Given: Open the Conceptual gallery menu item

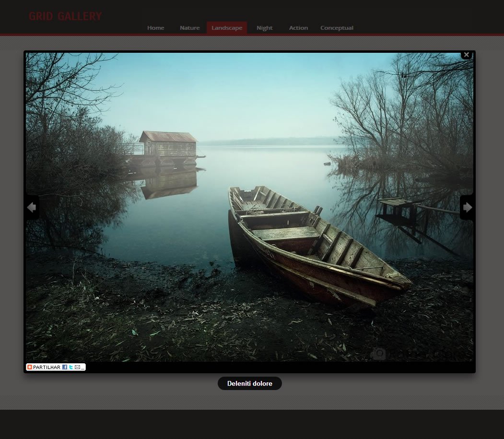Looking at the screenshot, I should [x=337, y=28].
